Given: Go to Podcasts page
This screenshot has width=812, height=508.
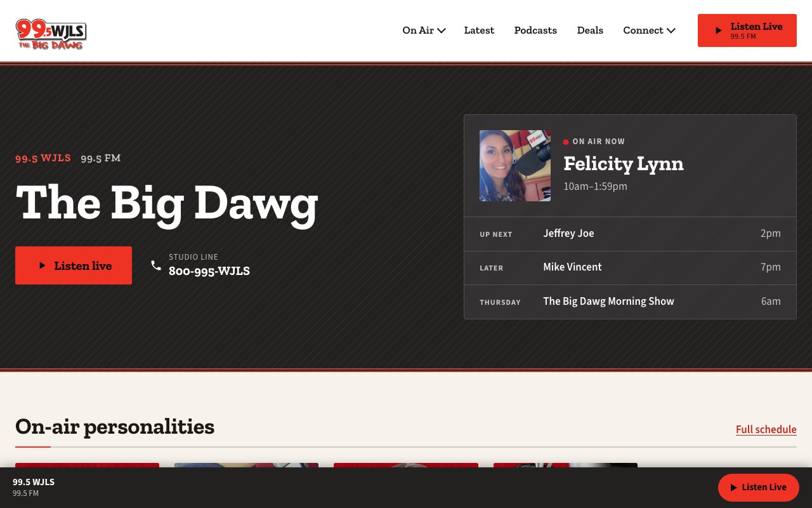Looking at the screenshot, I should coord(535,30).
